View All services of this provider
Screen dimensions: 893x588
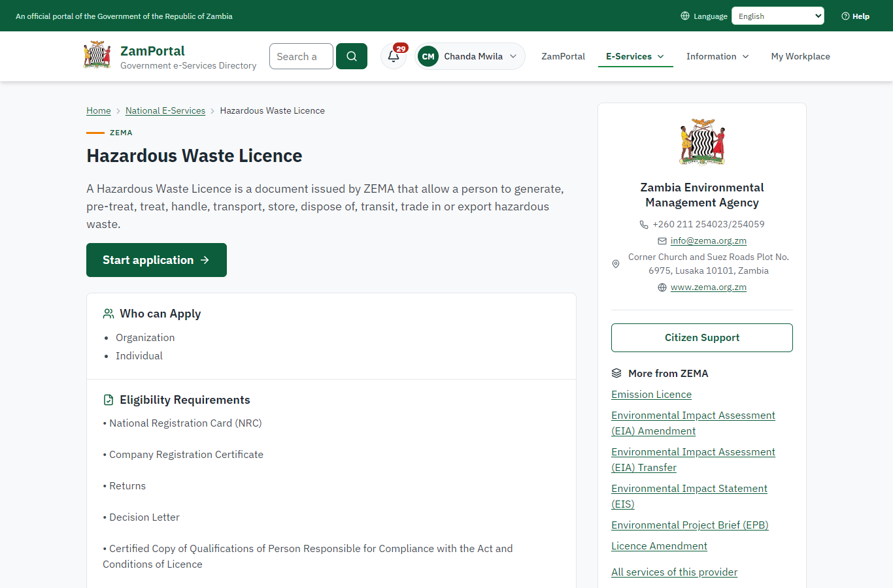click(x=675, y=572)
